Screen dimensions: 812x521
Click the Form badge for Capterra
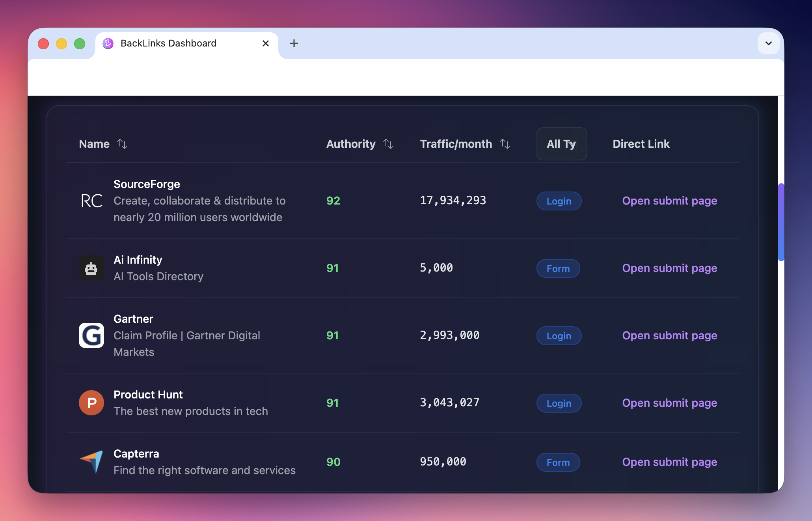(558, 462)
